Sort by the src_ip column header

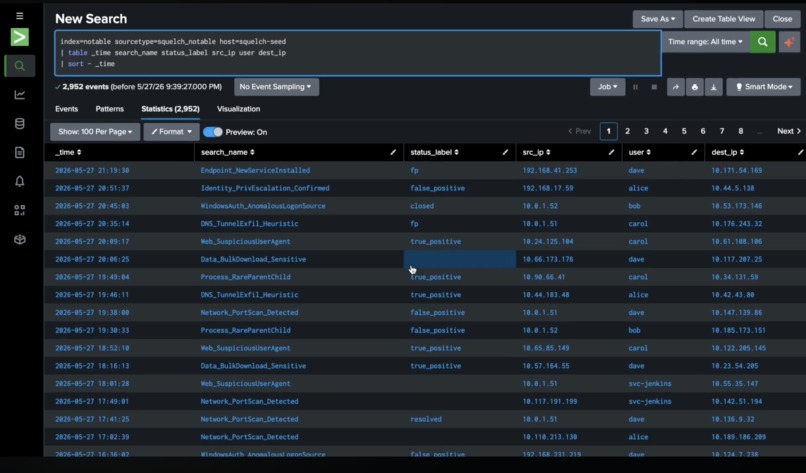[536, 152]
